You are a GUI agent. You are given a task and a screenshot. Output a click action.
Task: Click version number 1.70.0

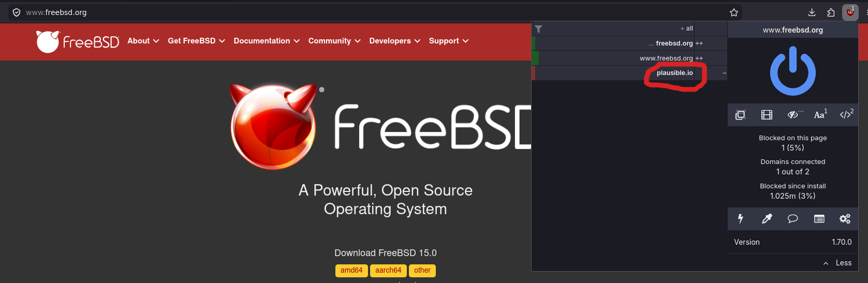842,242
